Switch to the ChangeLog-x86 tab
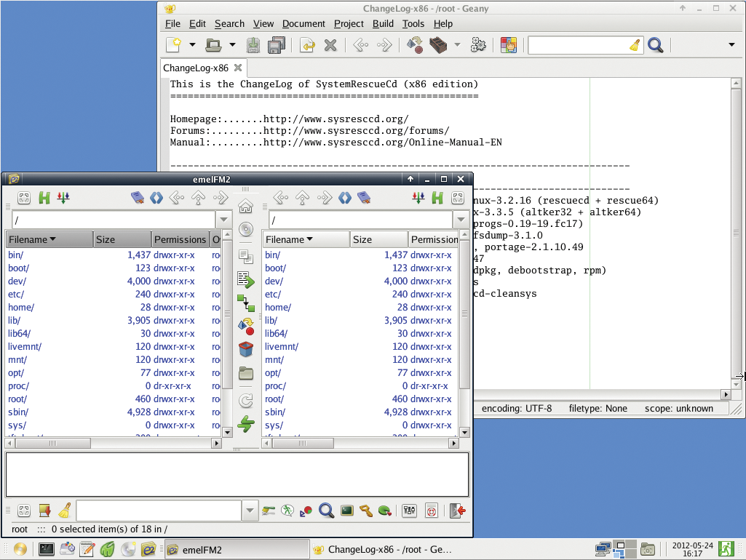Viewport: 746px width, 560px height. click(196, 68)
